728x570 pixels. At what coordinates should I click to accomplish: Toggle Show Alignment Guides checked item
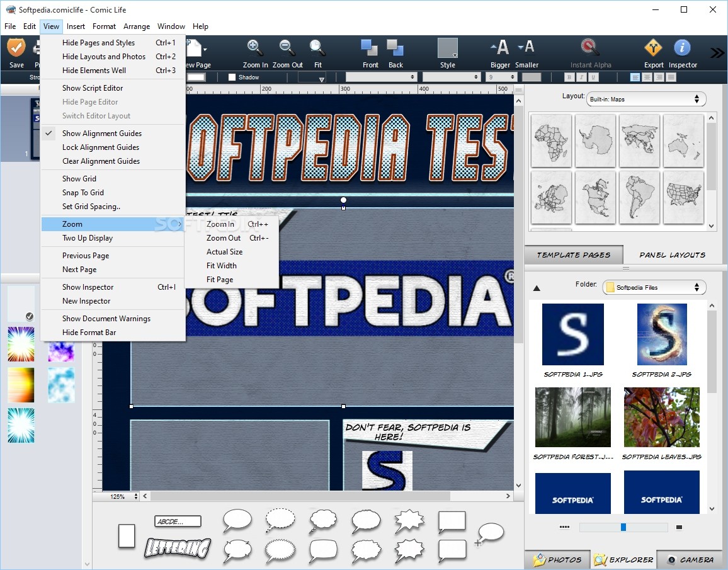coord(113,134)
